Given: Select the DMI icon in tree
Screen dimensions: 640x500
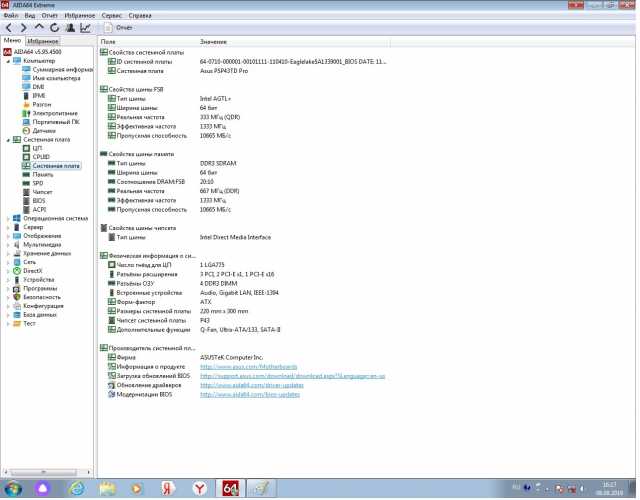Looking at the screenshot, I should (x=26, y=87).
